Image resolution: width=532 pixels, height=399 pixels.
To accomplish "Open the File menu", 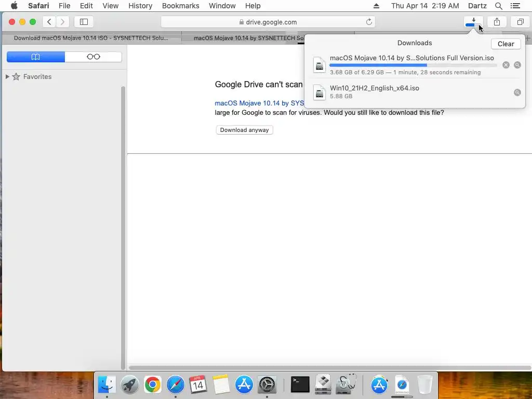I will [x=64, y=6].
